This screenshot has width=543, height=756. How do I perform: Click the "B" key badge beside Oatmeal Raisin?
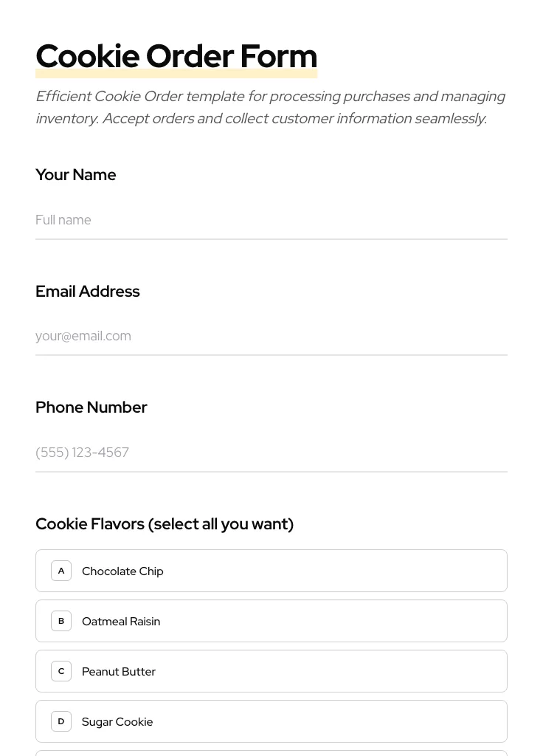pyautogui.click(x=61, y=621)
